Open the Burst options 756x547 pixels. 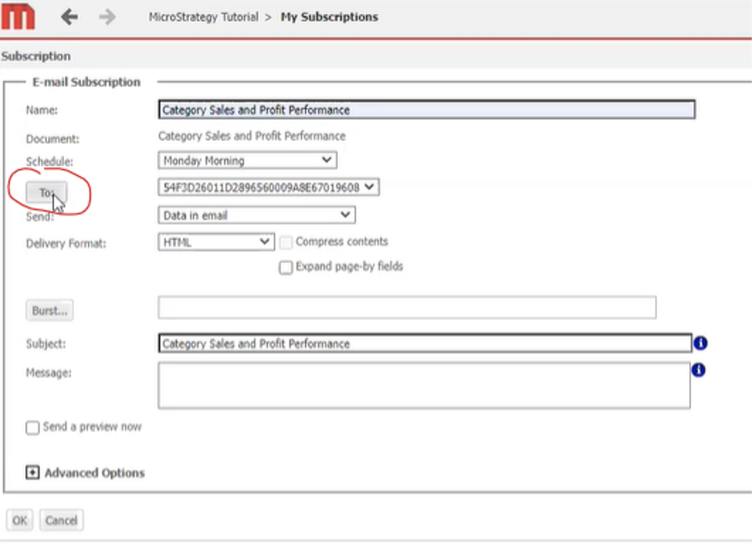point(49,310)
